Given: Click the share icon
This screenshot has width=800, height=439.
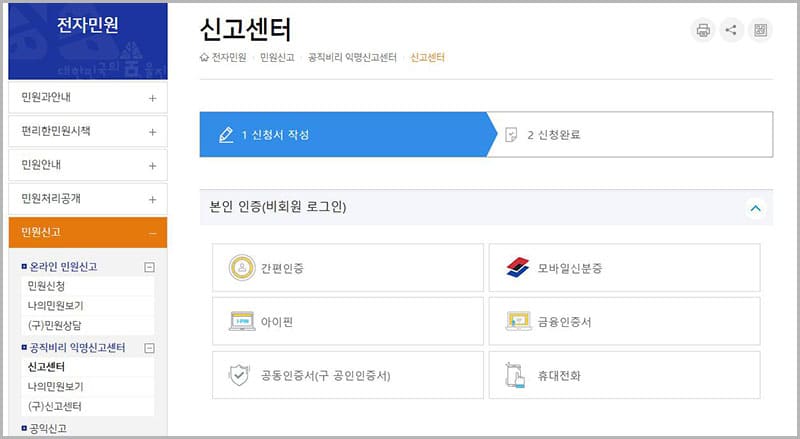Looking at the screenshot, I should (732, 30).
